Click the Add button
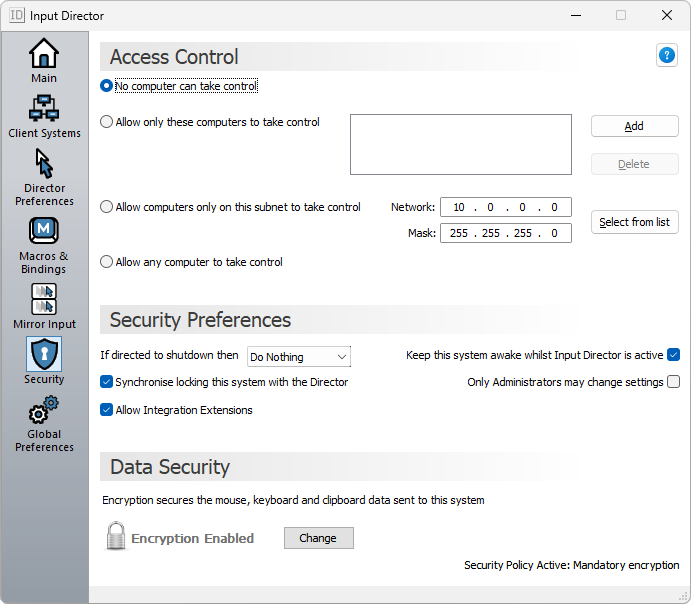The image size is (691, 604). point(634,126)
